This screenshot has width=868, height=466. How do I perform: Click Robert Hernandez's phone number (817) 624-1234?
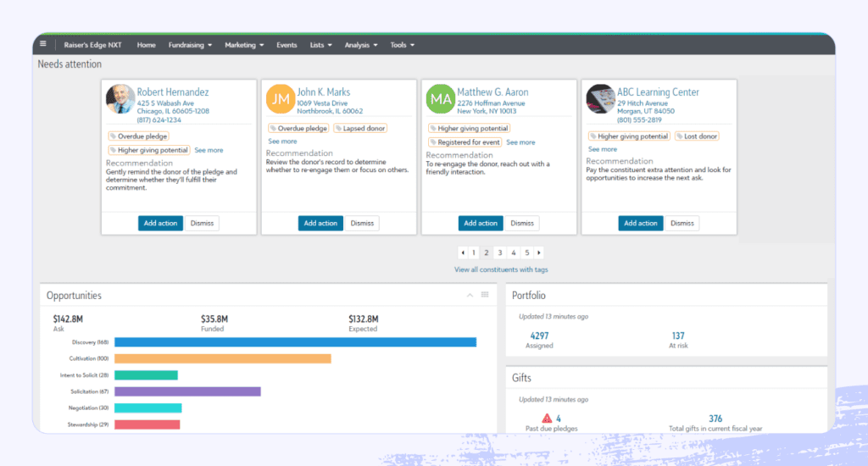point(159,119)
